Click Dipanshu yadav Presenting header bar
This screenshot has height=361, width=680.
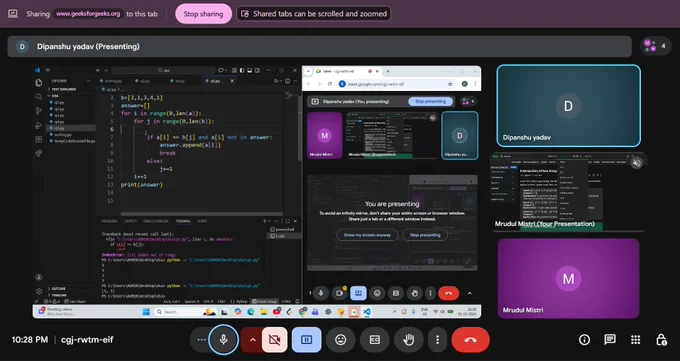click(x=319, y=46)
